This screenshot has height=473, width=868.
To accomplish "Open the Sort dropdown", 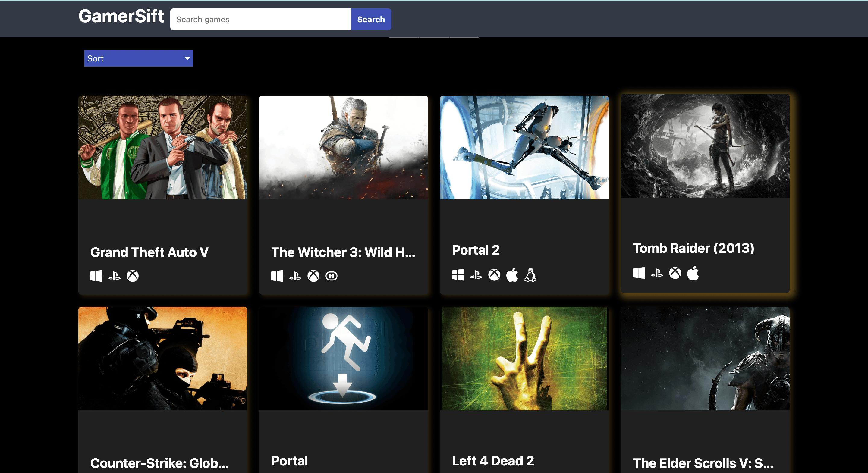I will tap(139, 59).
